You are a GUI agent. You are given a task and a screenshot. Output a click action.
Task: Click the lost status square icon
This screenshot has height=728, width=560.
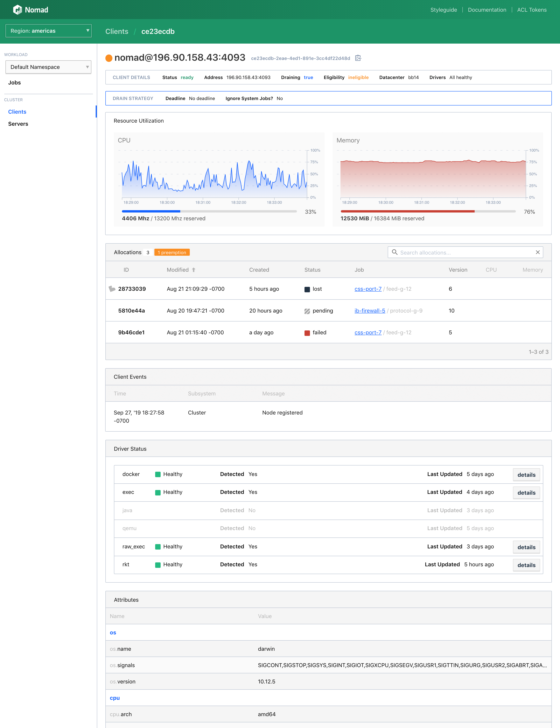click(x=307, y=289)
